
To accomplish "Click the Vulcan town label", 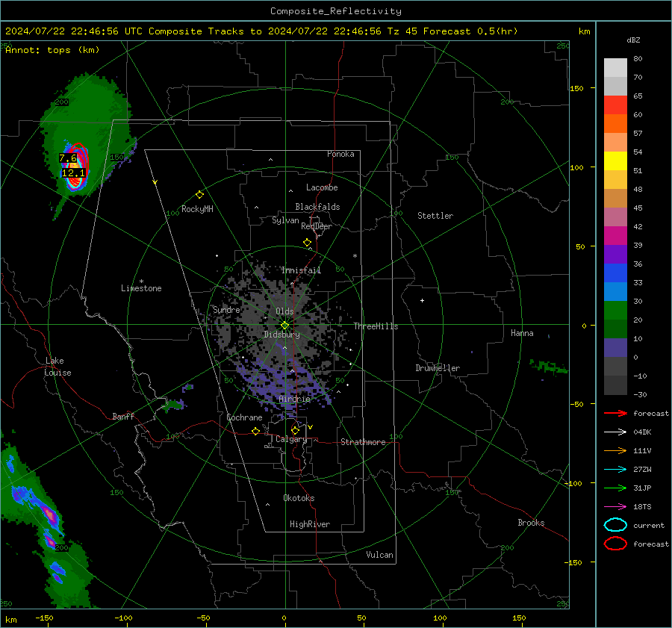I will tap(379, 555).
